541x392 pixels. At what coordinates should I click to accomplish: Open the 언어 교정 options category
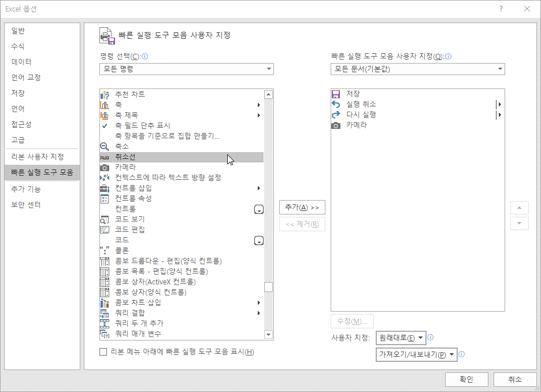point(42,77)
